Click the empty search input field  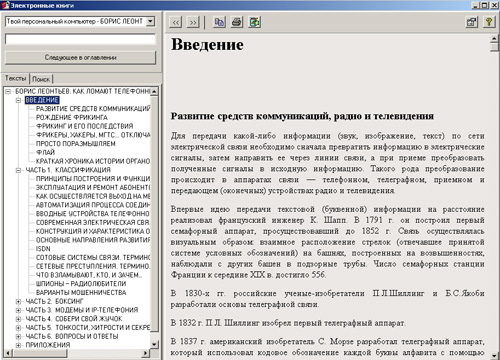[80, 39]
